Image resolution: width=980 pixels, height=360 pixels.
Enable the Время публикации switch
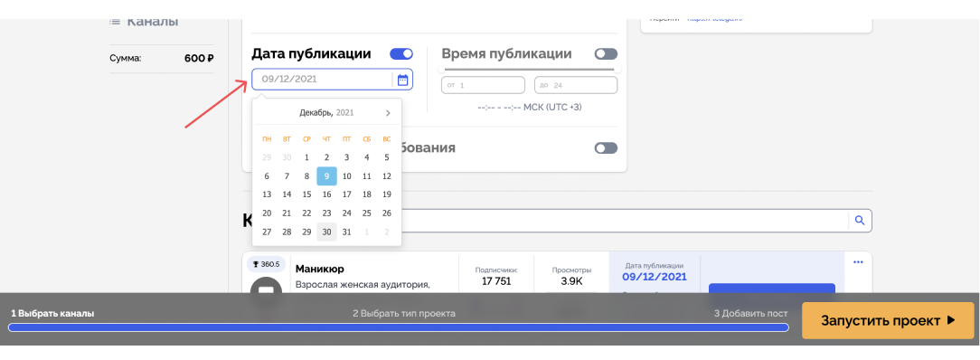606,54
